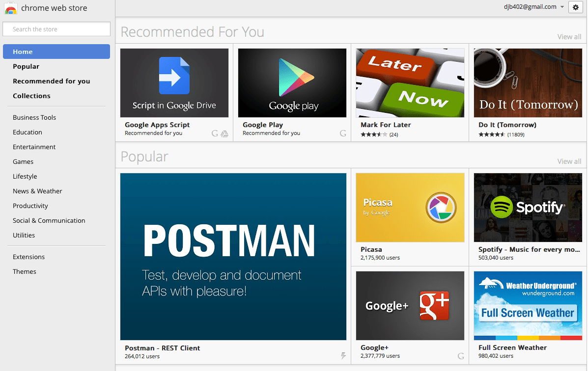The image size is (588, 371).
Task: Click the offline lightning icon on Postman card
Action: [x=343, y=356]
